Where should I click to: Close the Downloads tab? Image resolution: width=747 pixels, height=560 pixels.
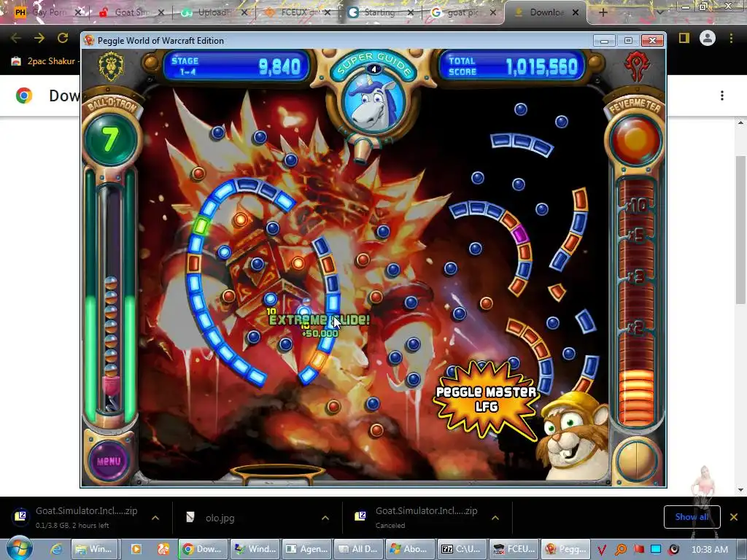576,13
